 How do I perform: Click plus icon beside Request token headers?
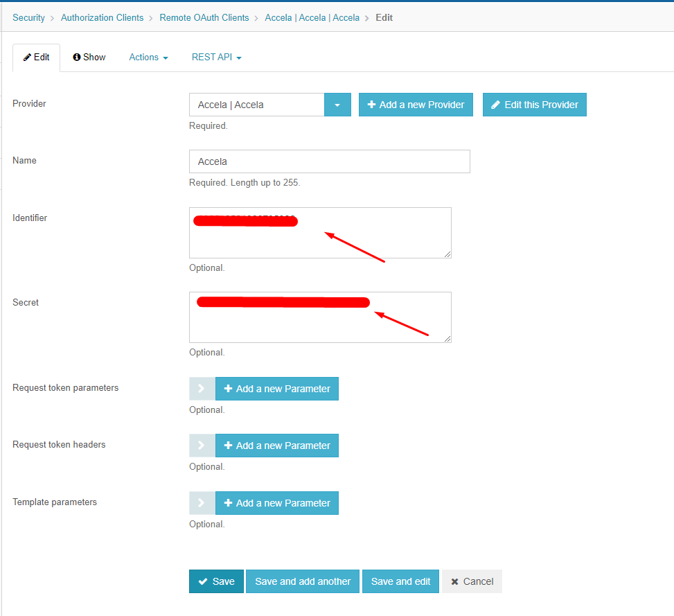point(229,446)
